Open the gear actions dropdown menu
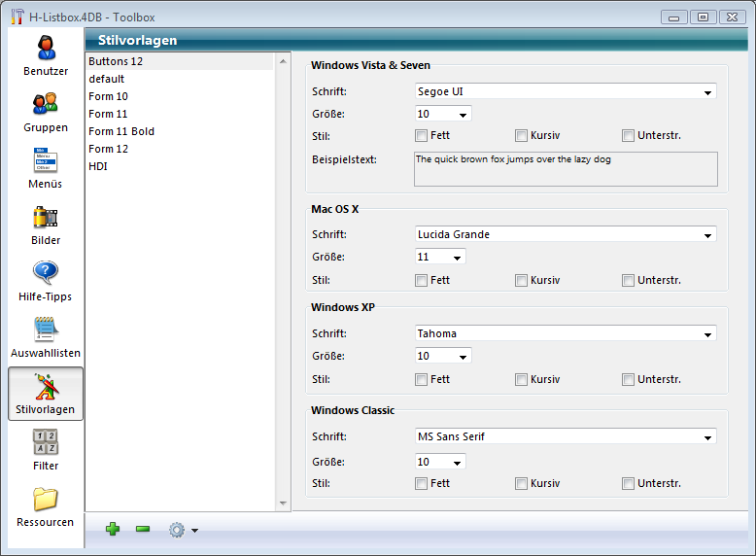This screenshot has width=756, height=556. point(183,530)
